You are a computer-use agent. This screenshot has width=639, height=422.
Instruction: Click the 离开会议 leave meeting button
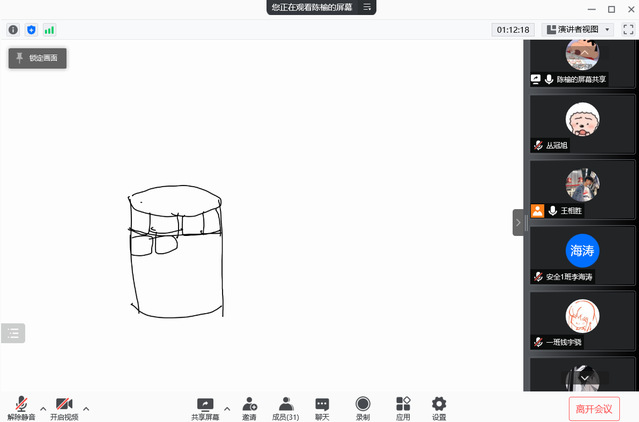(x=595, y=408)
